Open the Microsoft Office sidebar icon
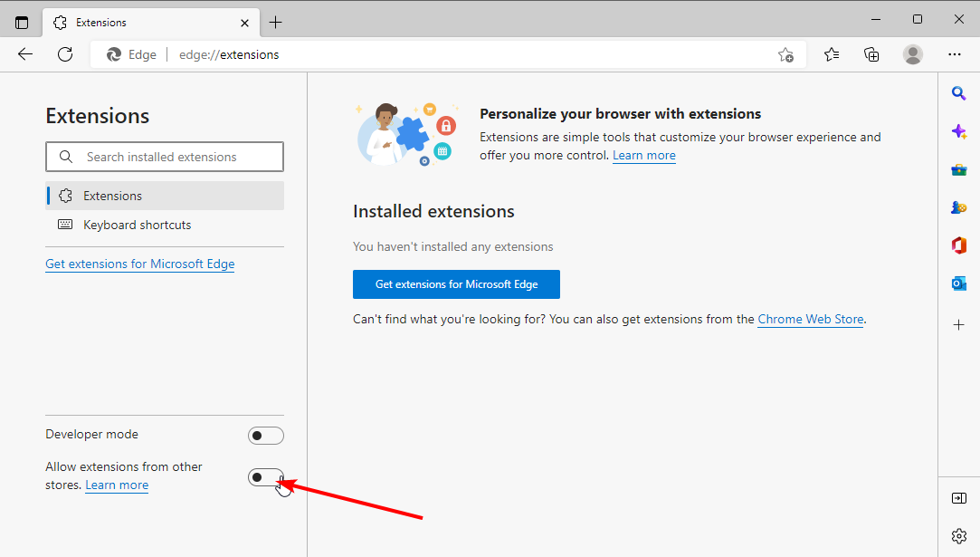 click(959, 245)
